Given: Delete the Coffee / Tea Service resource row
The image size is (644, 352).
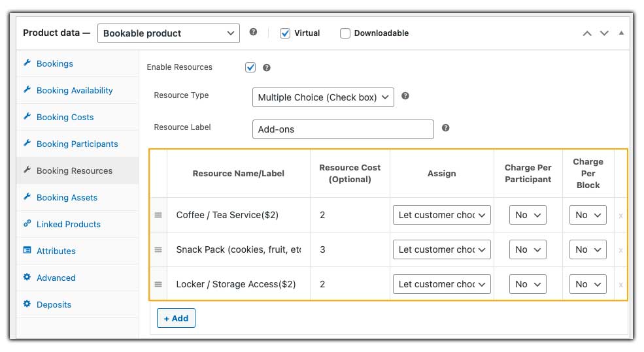Looking at the screenshot, I should click(x=620, y=216).
